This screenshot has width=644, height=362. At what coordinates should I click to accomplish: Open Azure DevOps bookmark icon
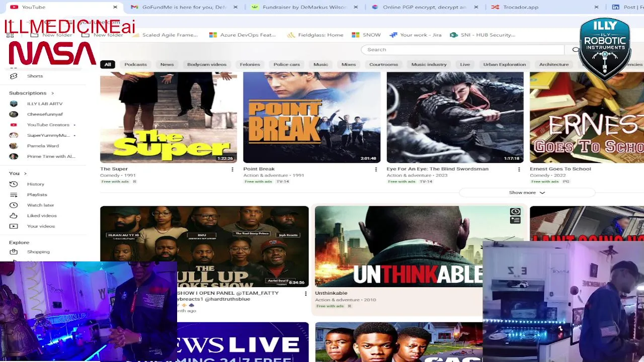coord(213,35)
